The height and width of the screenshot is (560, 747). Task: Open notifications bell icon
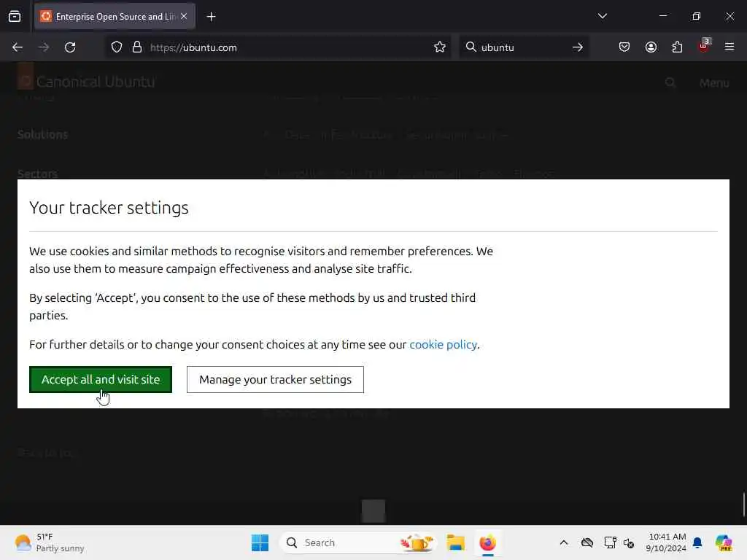coord(697,542)
